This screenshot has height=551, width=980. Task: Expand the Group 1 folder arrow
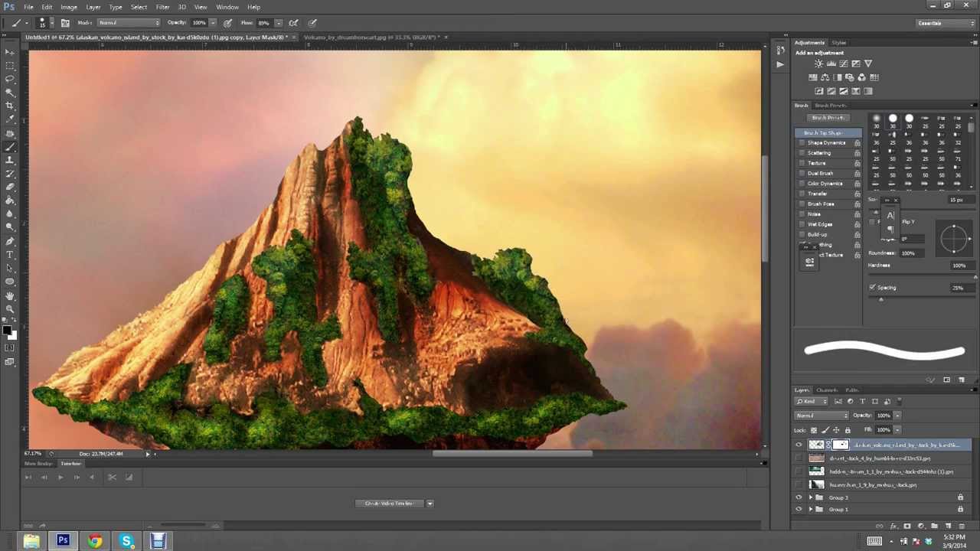(x=811, y=510)
